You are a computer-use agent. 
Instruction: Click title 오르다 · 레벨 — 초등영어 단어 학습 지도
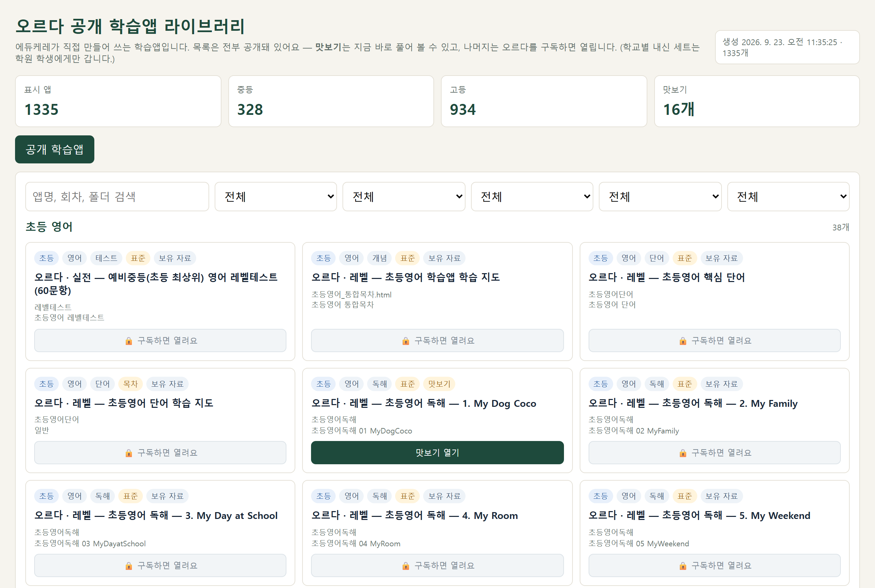(x=124, y=403)
